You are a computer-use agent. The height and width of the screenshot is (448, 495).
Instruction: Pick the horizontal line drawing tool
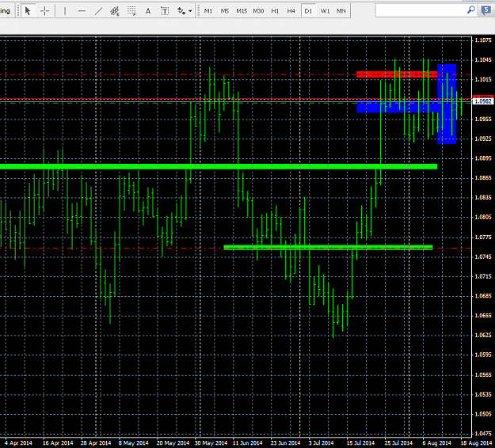[82, 11]
